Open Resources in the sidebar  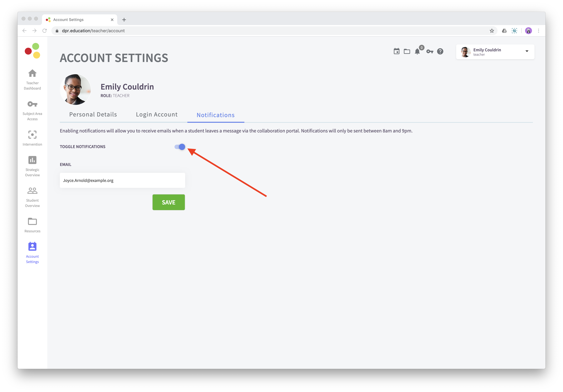pyautogui.click(x=32, y=225)
